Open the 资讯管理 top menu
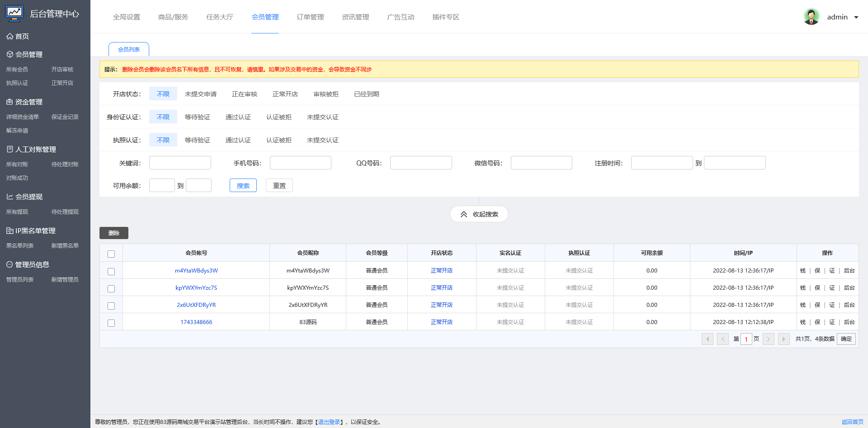Screen dimensions: 868x428 click(355, 17)
